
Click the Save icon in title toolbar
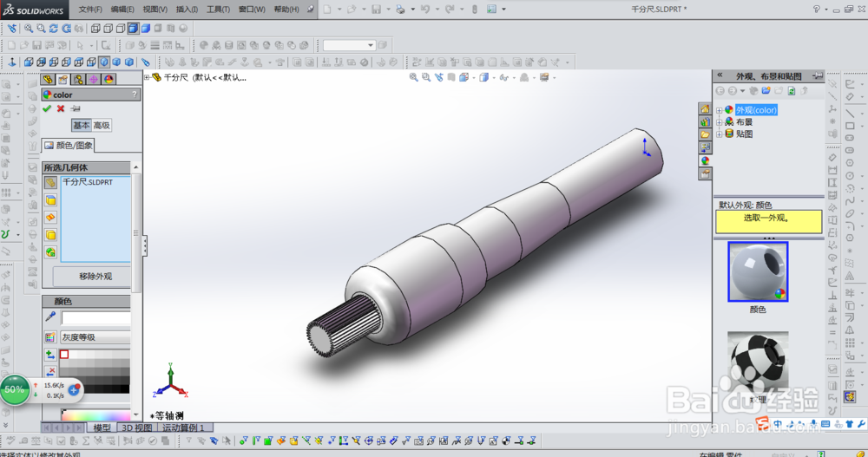tap(377, 10)
